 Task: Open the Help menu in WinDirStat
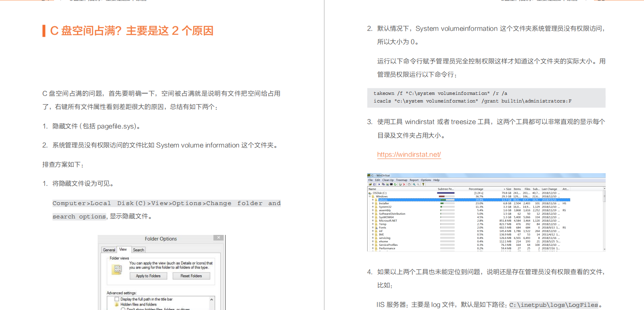(436, 180)
